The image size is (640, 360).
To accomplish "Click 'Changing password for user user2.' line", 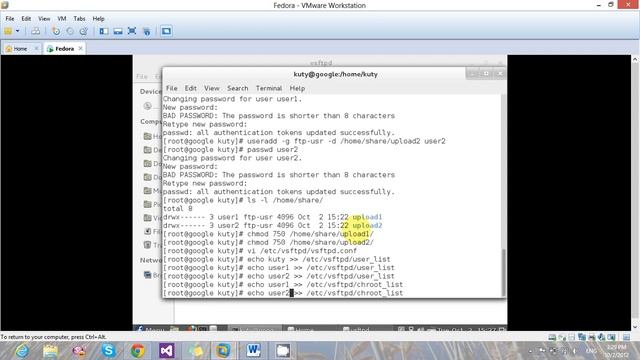I will 232,158.
